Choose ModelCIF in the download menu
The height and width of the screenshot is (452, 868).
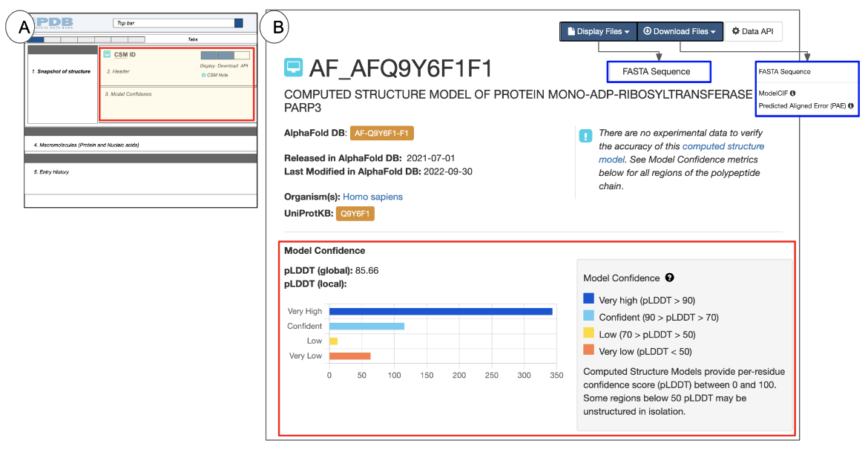coord(772,93)
